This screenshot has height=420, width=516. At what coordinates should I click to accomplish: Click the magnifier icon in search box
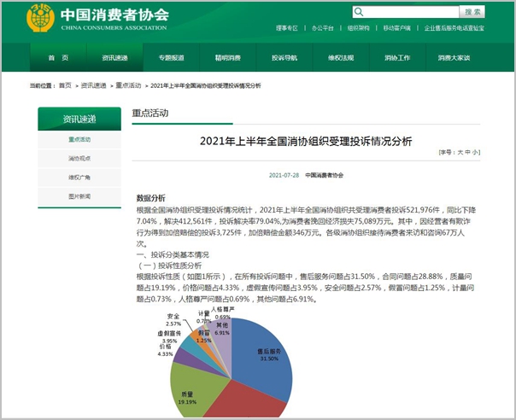click(359, 12)
